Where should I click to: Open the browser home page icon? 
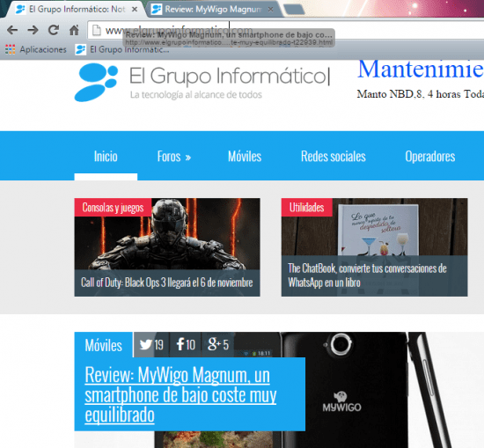click(x=74, y=30)
